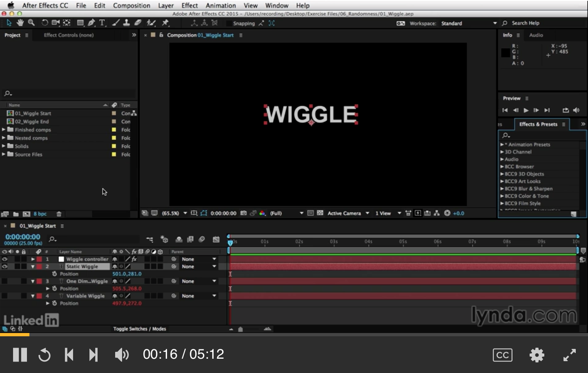Viewport: 588px width, 373px height.
Task: Toggle transparency grid in viewer
Action: pos(320,213)
